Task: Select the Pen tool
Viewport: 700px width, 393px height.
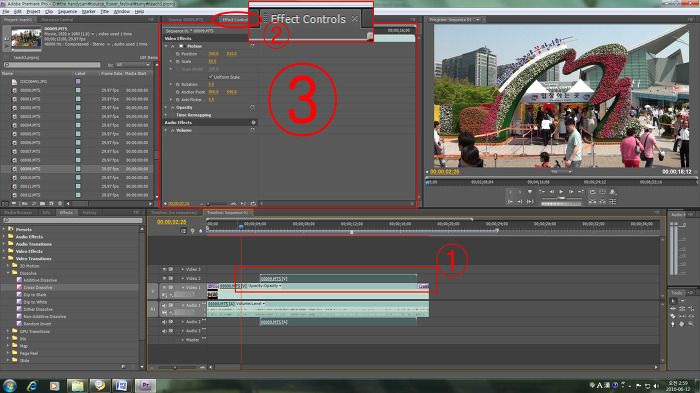Action: 674,324
